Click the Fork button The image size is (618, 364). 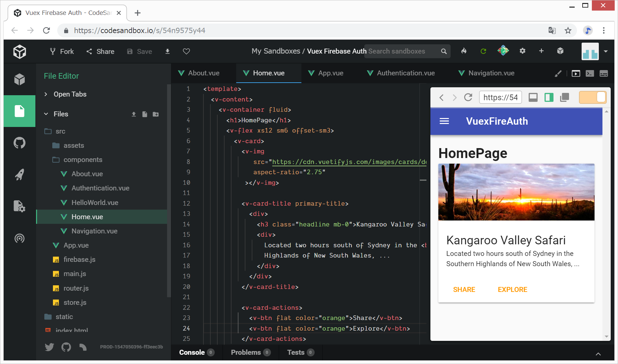click(62, 51)
